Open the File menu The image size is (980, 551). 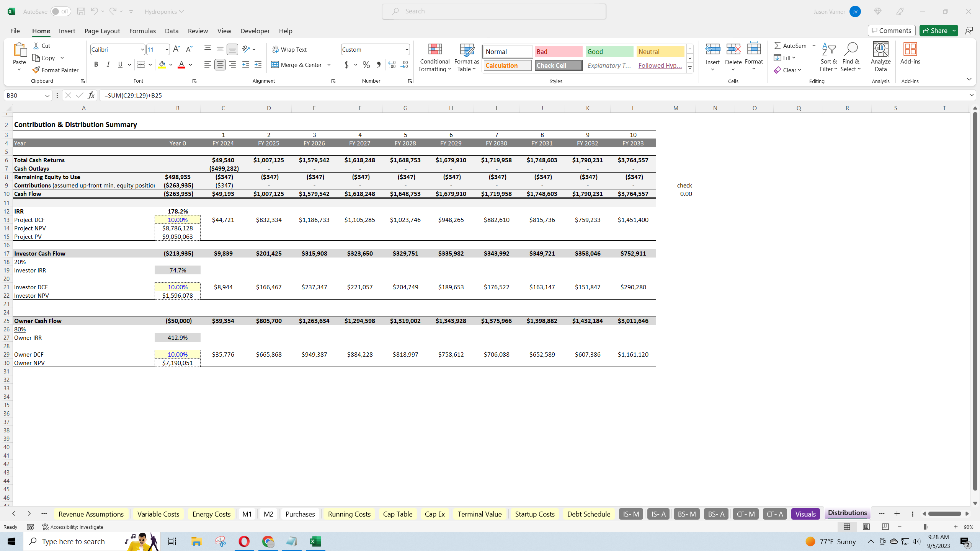pos(15,31)
